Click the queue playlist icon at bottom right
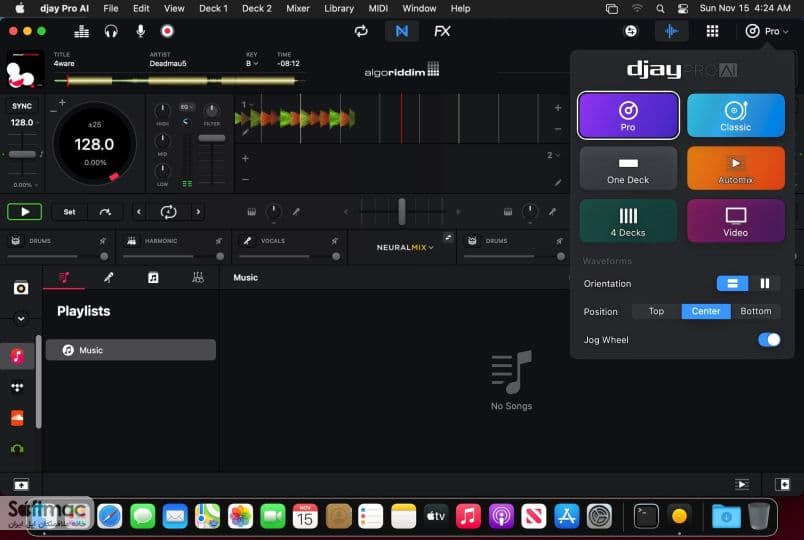Viewport: 804px width, 540px height. [742, 484]
